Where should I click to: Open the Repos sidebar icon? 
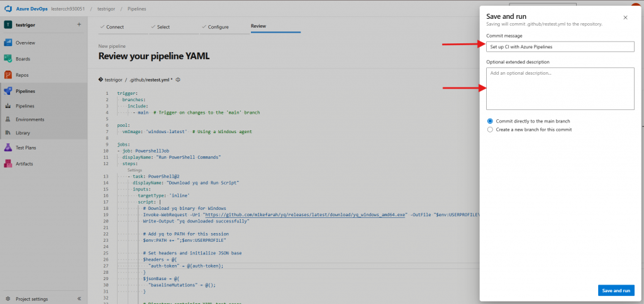pos(8,75)
